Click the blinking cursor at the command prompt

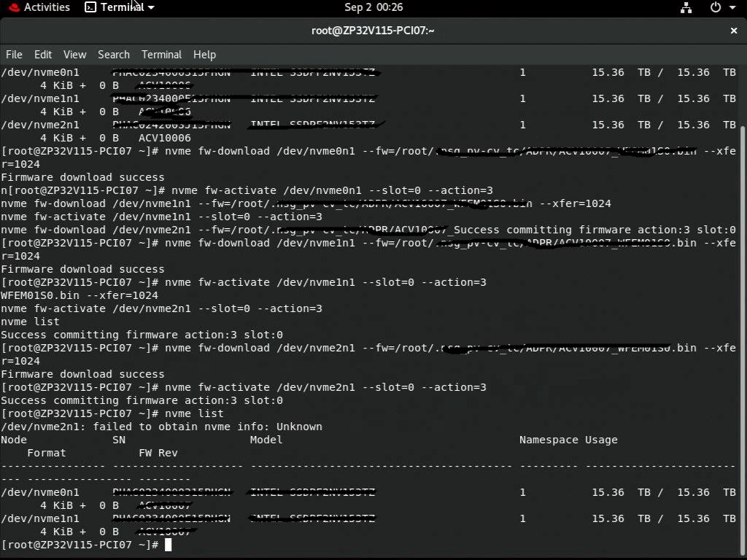pyautogui.click(x=168, y=545)
